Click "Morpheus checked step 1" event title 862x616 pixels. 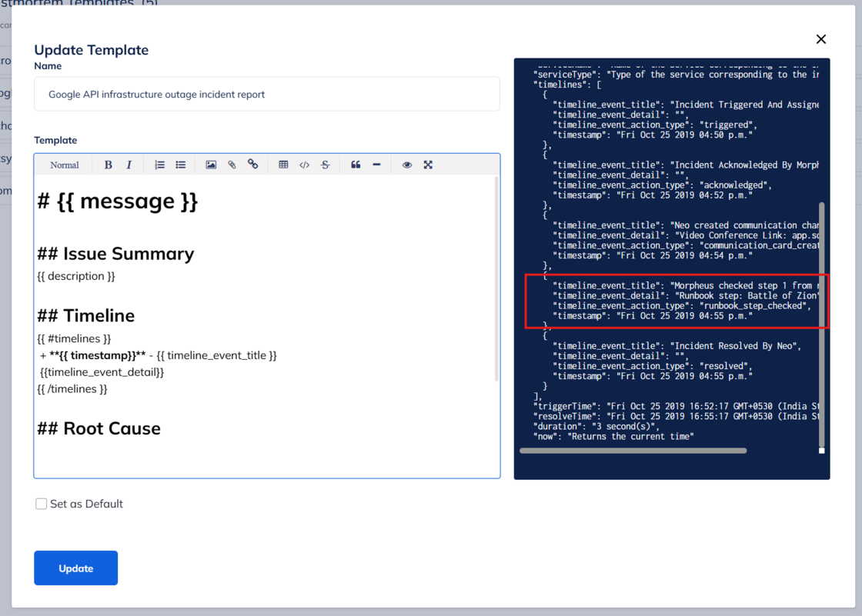coord(686,286)
